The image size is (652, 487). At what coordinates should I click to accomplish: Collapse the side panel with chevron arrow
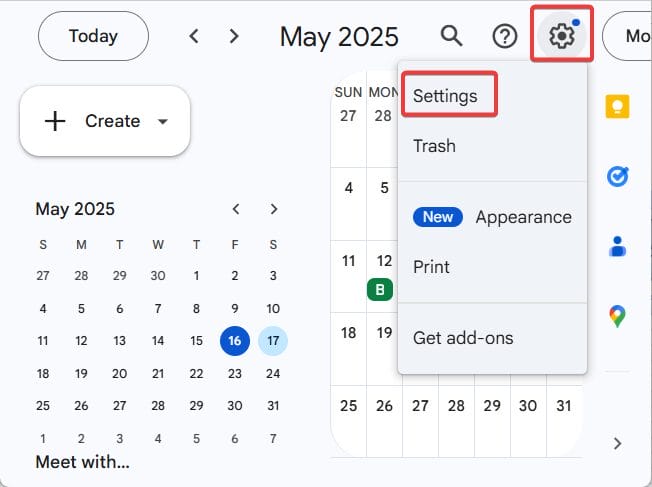(x=617, y=444)
